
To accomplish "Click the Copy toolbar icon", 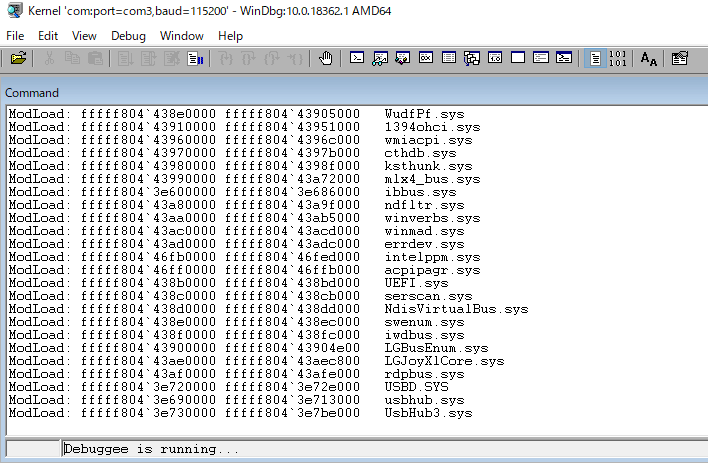I will point(72,58).
